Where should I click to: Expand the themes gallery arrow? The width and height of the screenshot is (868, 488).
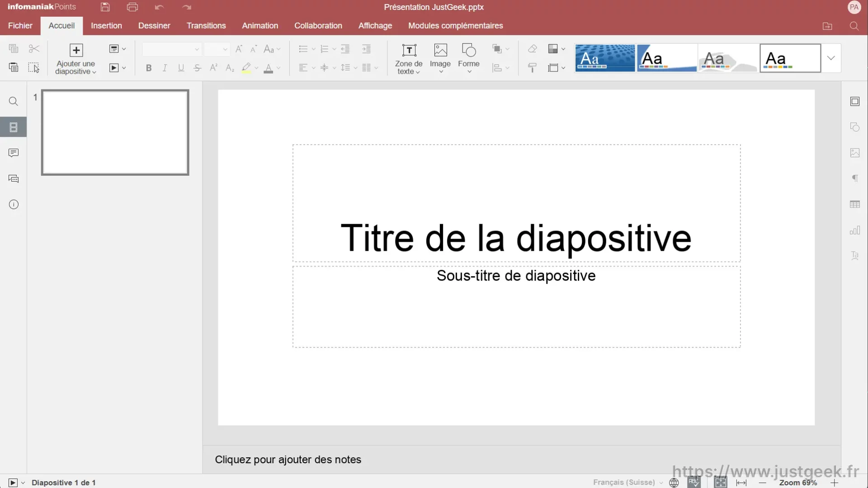[831, 58]
